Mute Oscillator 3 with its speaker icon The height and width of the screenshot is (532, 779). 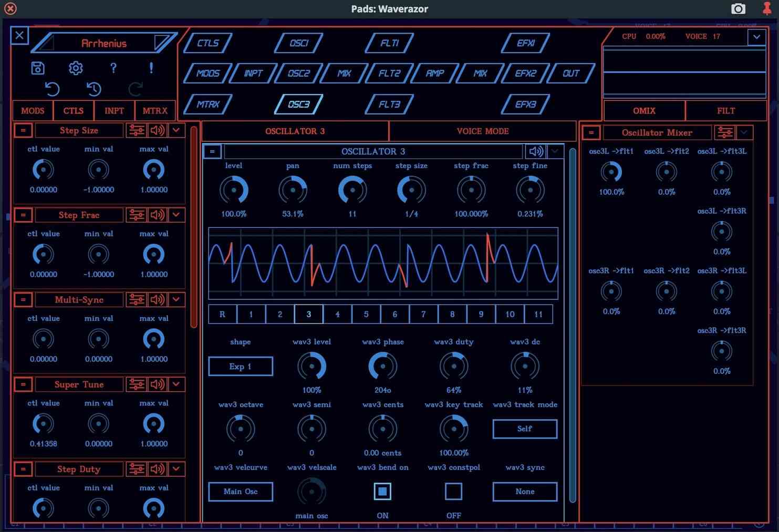(x=536, y=151)
